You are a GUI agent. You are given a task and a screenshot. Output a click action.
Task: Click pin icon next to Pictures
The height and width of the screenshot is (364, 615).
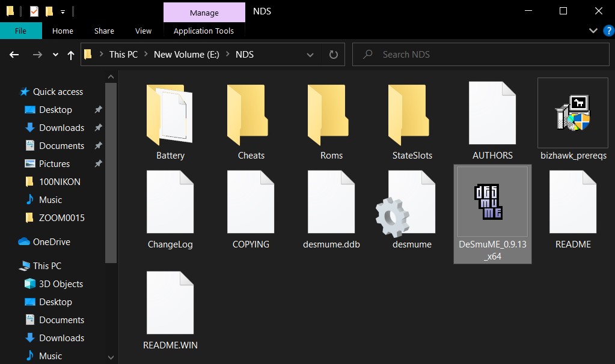coord(98,163)
